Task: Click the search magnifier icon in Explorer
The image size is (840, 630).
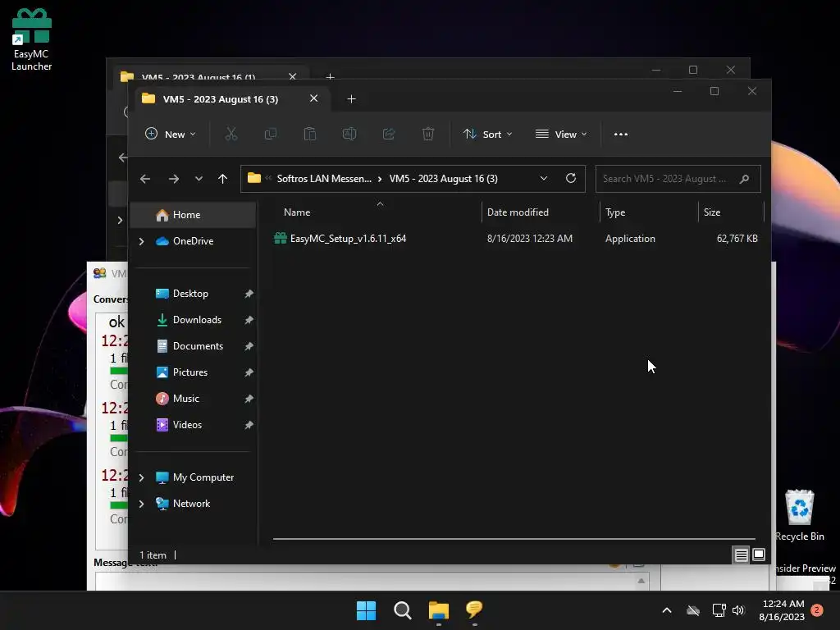Action: (x=744, y=179)
